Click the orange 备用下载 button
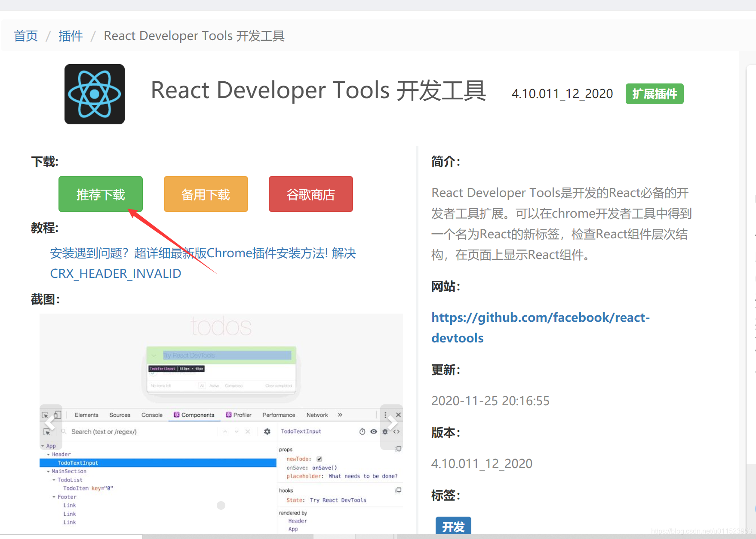Image resolution: width=756 pixels, height=539 pixels. pos(206,194)
